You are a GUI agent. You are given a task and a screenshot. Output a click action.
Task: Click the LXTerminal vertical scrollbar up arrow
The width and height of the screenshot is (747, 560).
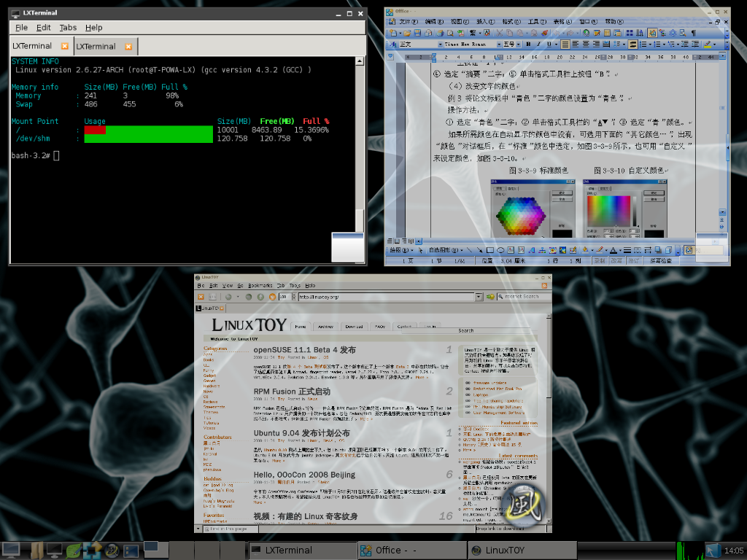[x=360, y=61]
